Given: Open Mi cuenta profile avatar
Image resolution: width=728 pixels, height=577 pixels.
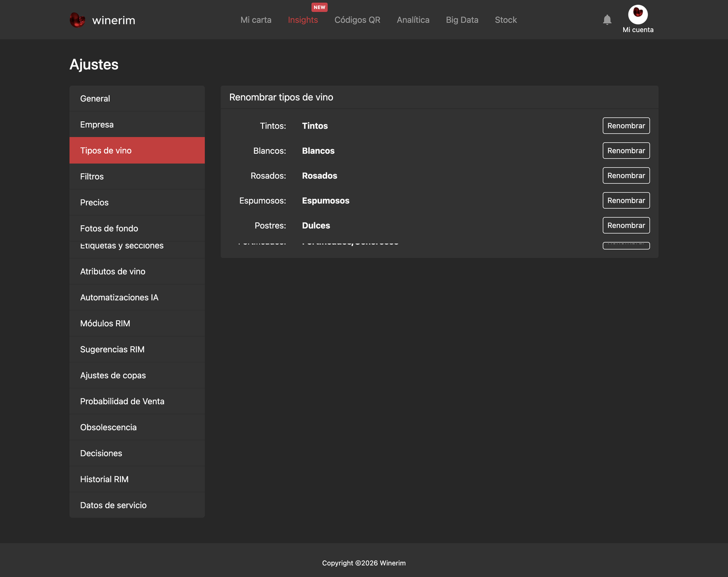Looking at the screenshot, I should [x=638, y=15].
